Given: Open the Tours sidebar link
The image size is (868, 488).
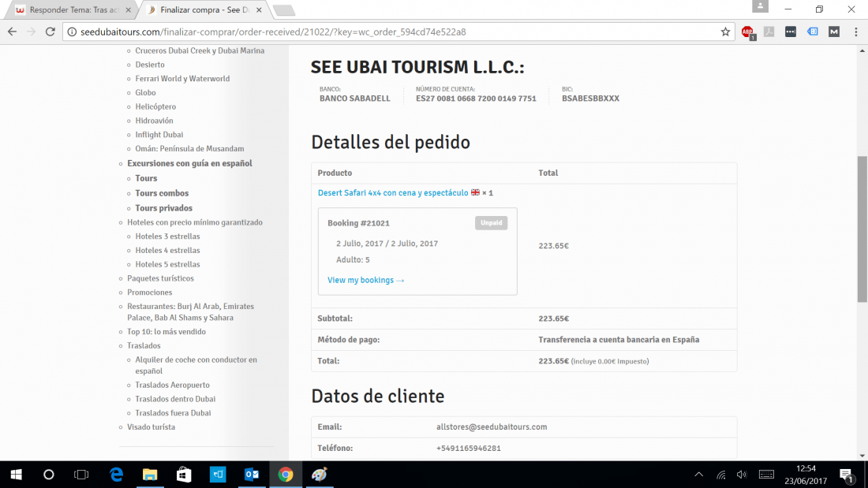Looking at the screenshot, I should 146,178.
